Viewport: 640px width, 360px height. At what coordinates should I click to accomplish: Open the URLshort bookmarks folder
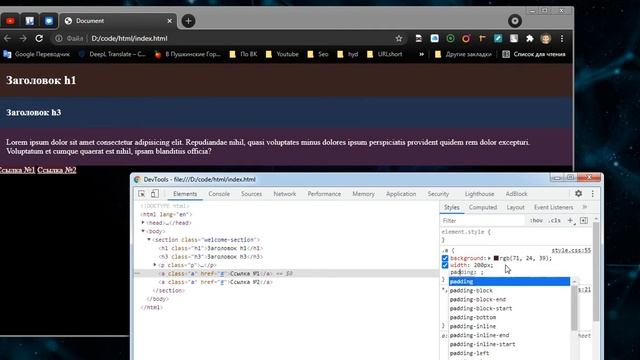384,54
